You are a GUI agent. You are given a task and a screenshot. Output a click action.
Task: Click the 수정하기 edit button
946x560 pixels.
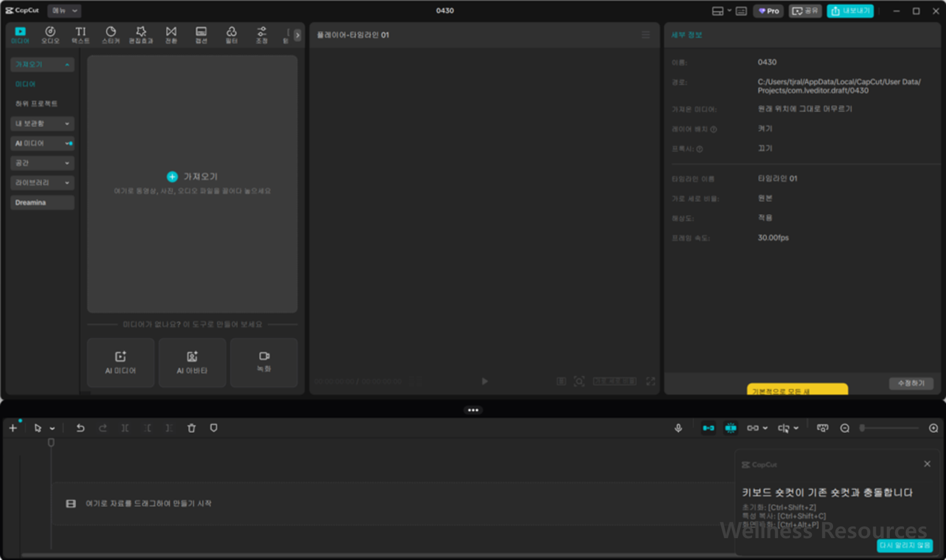pyautogui.click(x=911, y=383)
